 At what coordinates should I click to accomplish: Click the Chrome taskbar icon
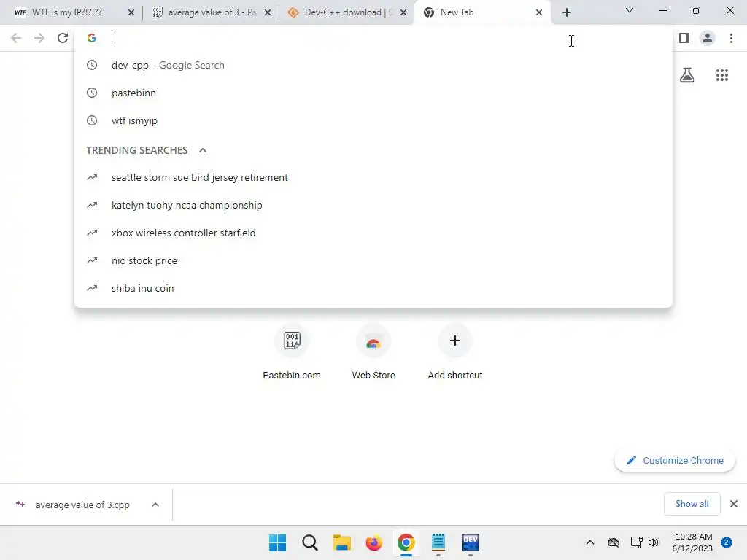406,542
